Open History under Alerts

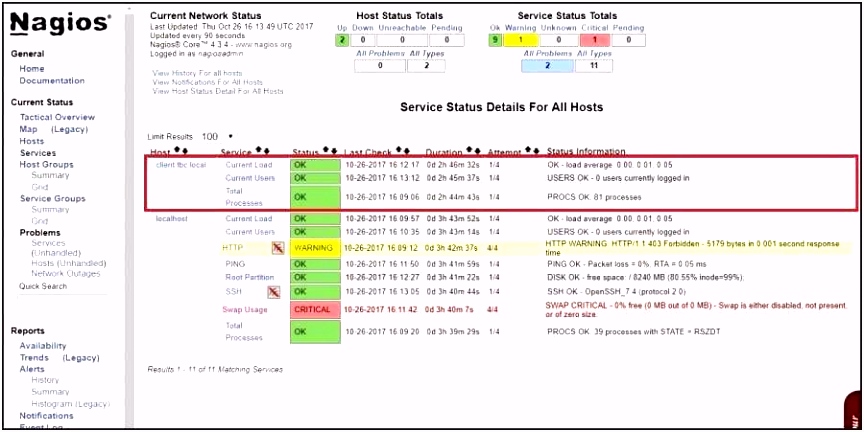(x=45, y=380)
